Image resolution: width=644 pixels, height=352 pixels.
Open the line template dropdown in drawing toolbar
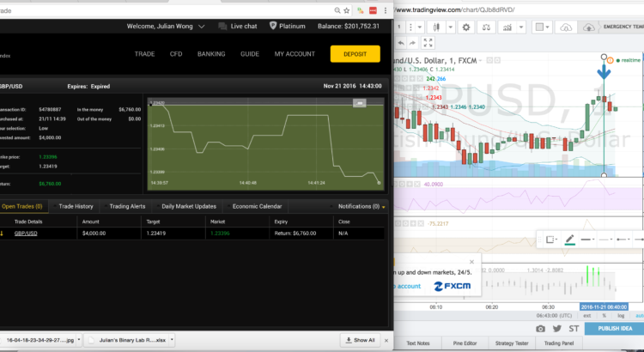click(551, 240)
